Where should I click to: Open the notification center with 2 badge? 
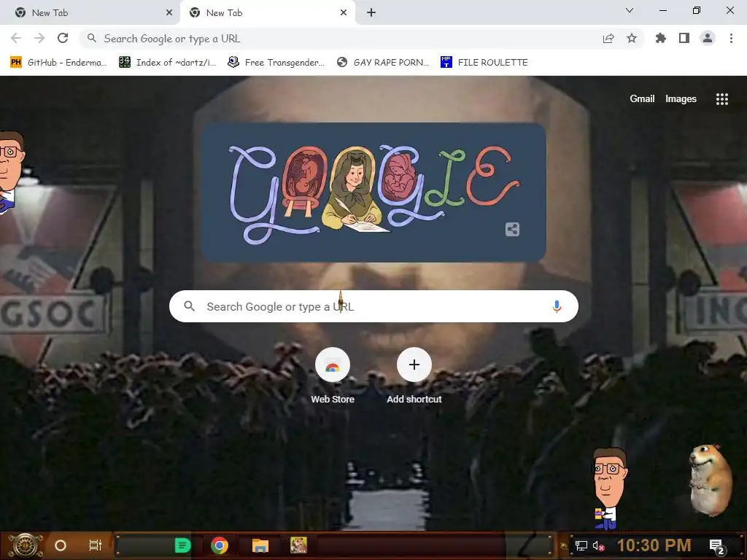click(717, 546)
